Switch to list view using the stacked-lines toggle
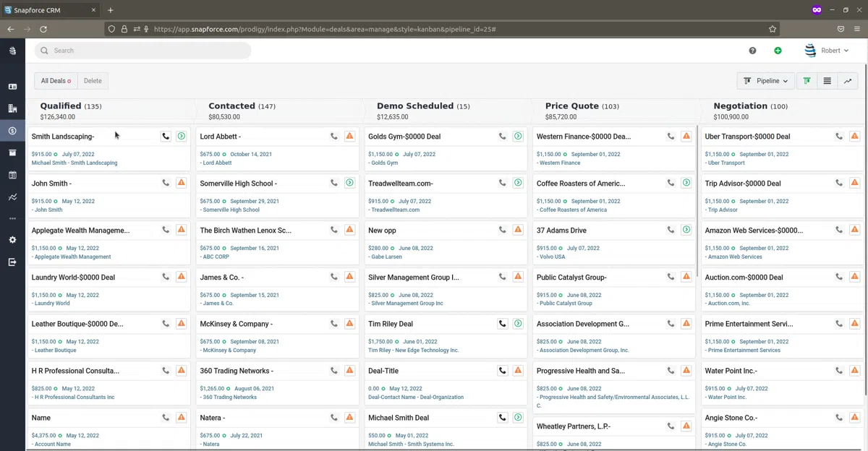Image resolution: width=868 pixels, height=451 pixels. 827,81
